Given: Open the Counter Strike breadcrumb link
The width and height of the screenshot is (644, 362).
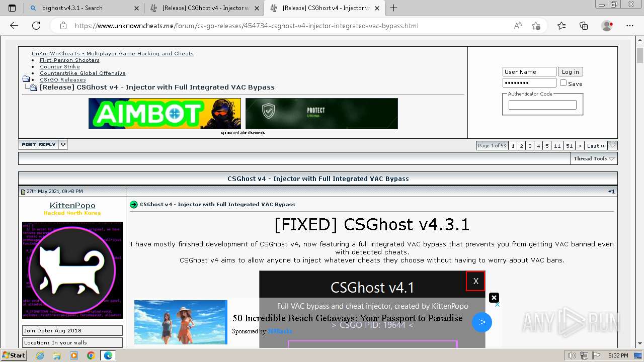Looking at the screenshot, I should pyautogui.click(x=60, y=66).
